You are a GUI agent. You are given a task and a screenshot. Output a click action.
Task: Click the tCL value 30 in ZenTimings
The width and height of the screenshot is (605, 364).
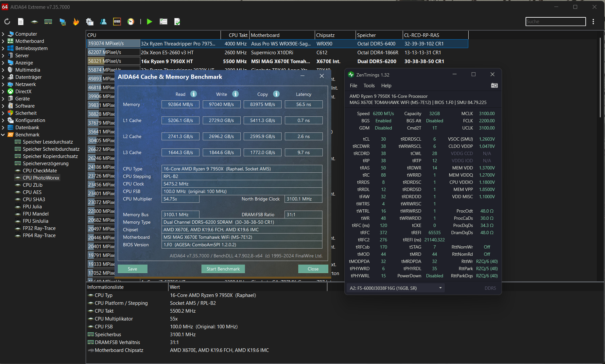383,139
